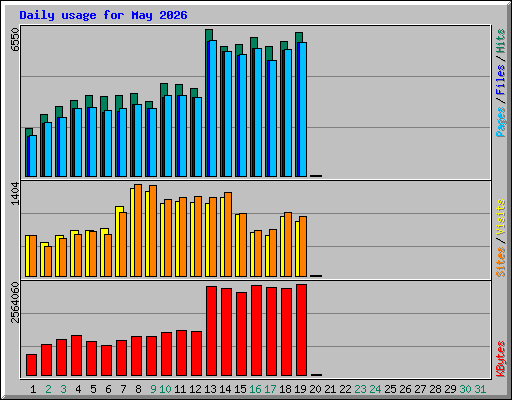Click the day 26 axis label
512x400 pixels.
405,389
